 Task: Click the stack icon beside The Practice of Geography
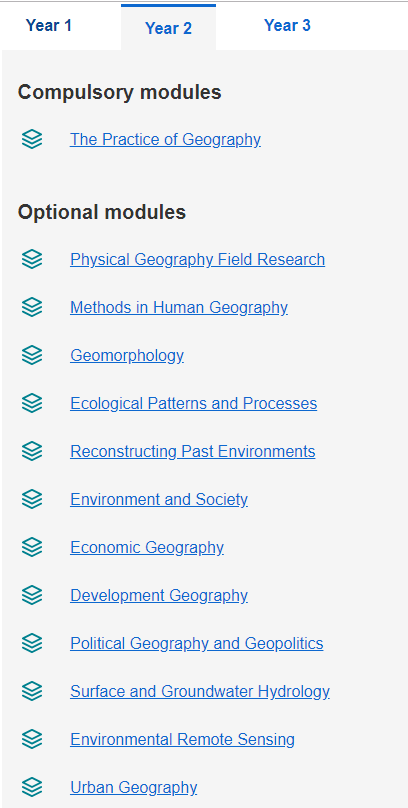point(32,140)
